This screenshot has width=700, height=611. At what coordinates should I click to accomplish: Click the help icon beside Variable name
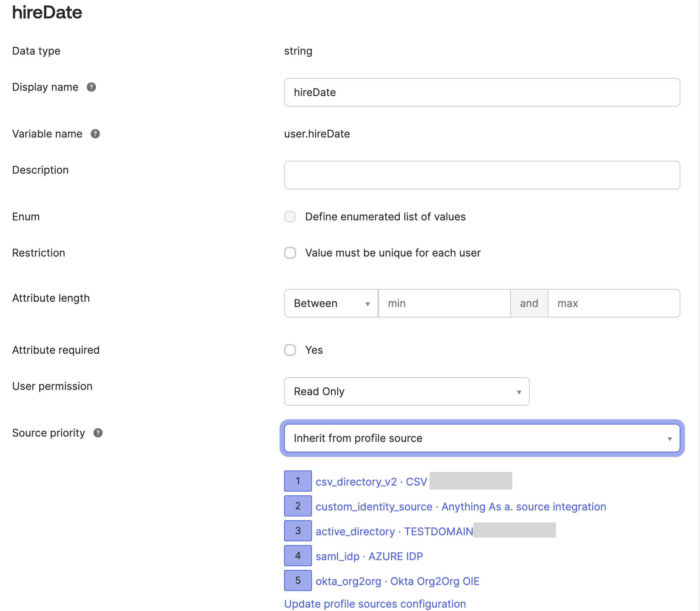(95, 134)
